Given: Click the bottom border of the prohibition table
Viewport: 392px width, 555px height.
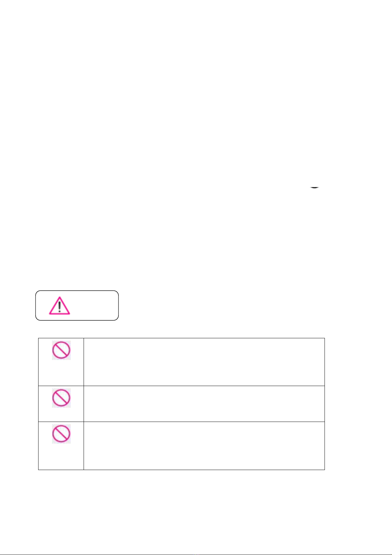Looking at the screenshot, I should pyautogui.click(x=181, y=470).
